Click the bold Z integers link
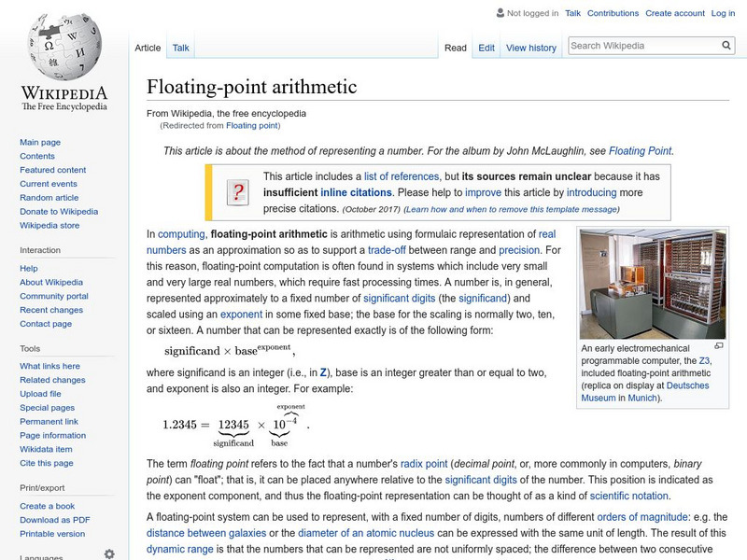Viewport: 747px width, 560px height. click(x=323, y=372)
